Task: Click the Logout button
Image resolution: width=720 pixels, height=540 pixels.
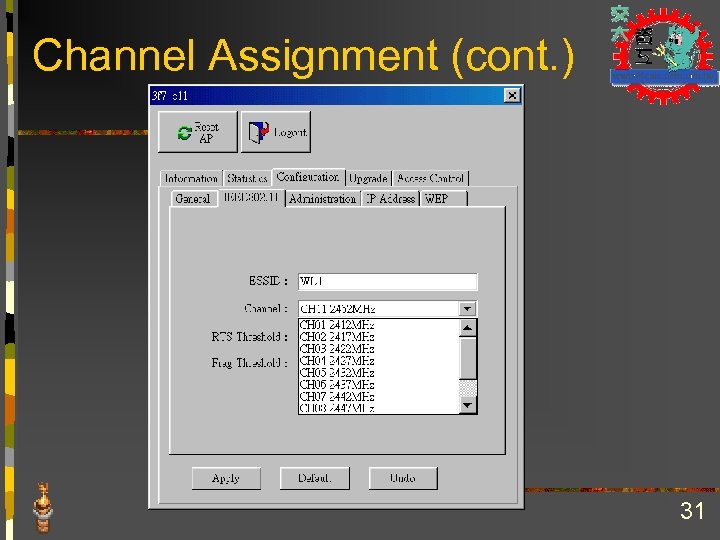Action: click(276, 132)
